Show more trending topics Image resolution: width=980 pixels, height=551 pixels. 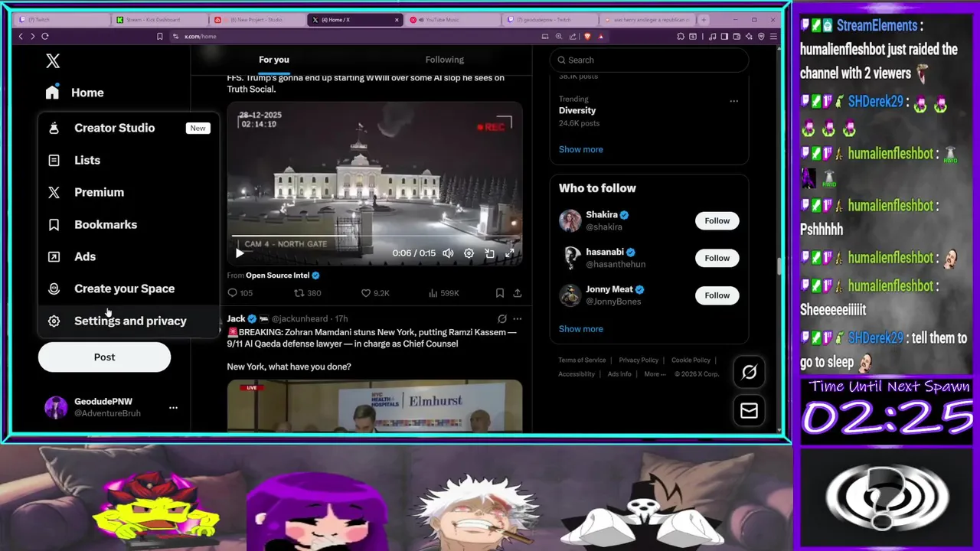click(580, 149)
